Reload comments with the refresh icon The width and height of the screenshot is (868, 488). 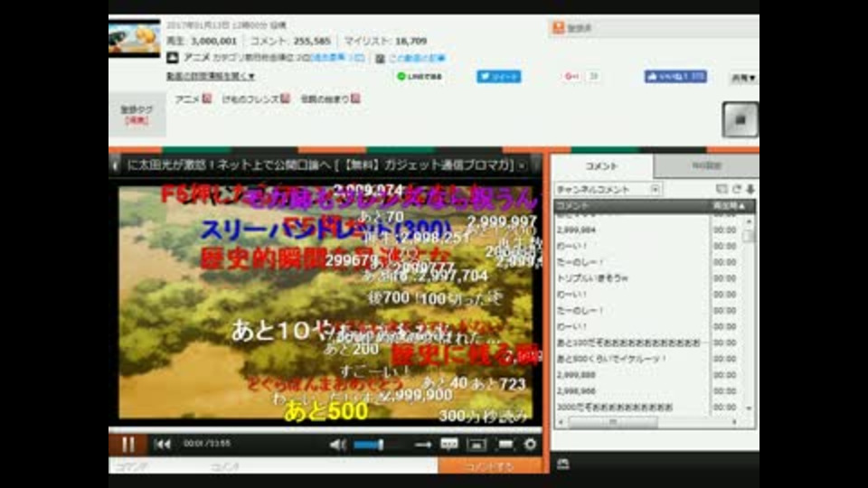737,189
